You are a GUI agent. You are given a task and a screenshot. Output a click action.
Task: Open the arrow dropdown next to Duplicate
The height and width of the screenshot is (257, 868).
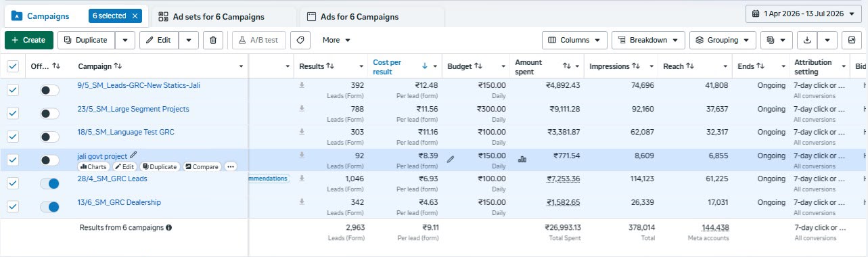pyautogui.click(x=124, y=40)
